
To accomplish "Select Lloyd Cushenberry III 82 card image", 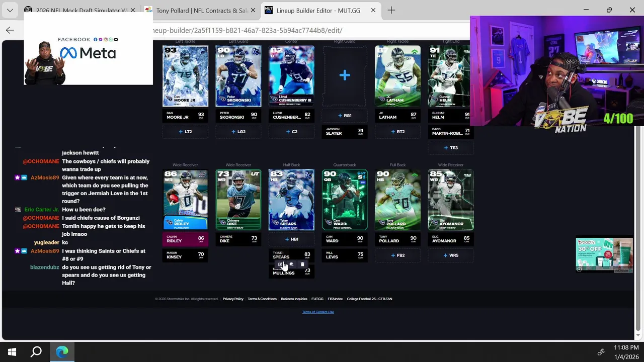I will pos(291,76).
